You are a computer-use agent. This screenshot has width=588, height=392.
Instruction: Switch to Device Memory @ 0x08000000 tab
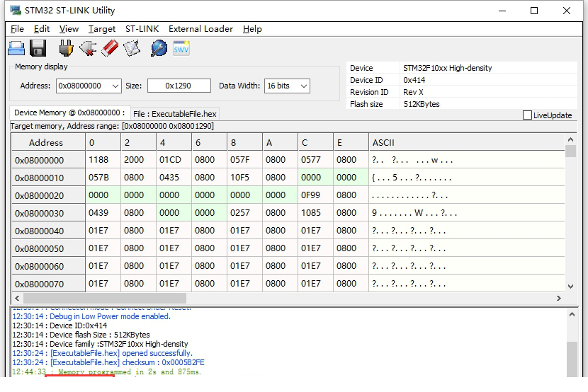click(x=69, y=113)
